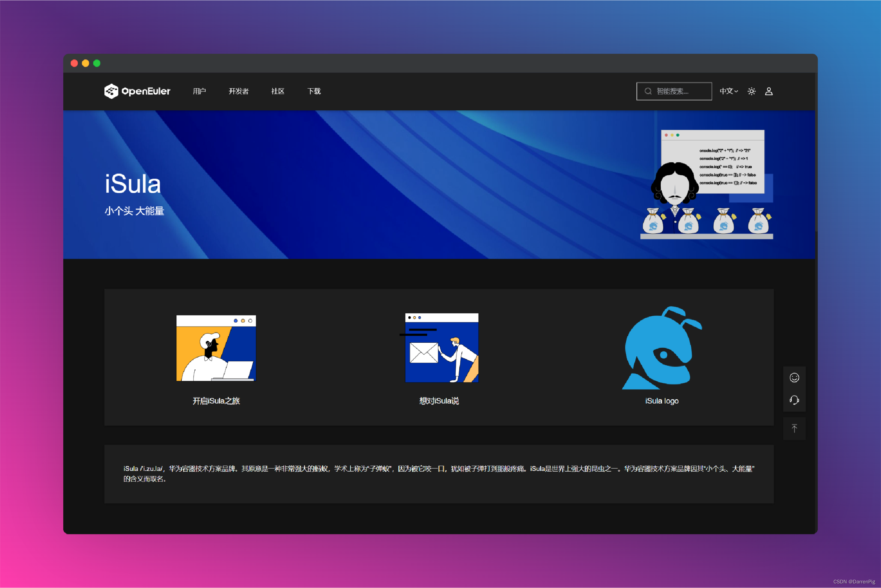
Task: Click the search magnifier icon
Action: click(x=648, y=91)
